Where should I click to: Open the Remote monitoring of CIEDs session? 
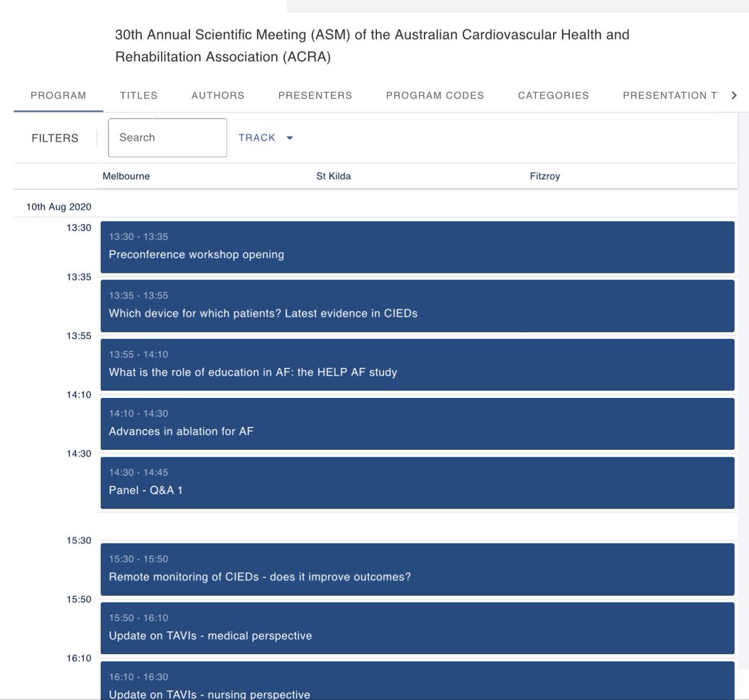(417, 570)
